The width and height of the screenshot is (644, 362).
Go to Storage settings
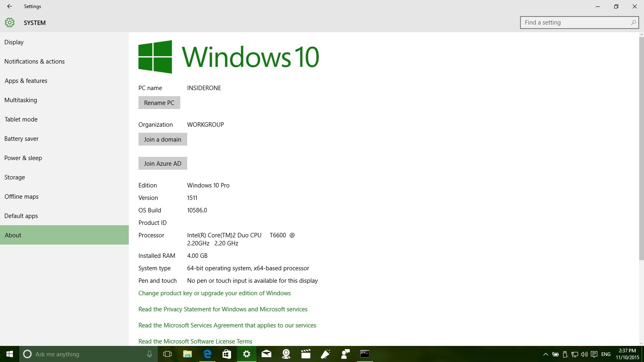64,177
